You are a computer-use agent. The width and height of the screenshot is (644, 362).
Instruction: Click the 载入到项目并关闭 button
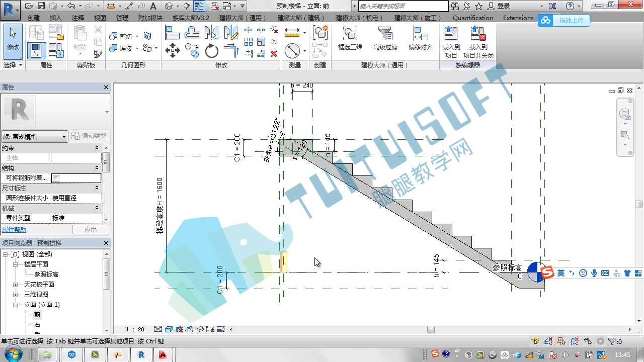478,42
